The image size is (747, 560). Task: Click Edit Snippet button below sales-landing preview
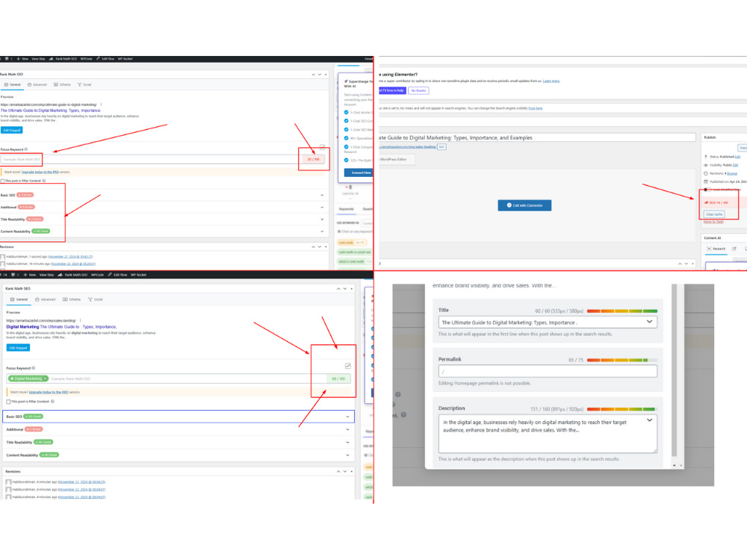[18, 348]
